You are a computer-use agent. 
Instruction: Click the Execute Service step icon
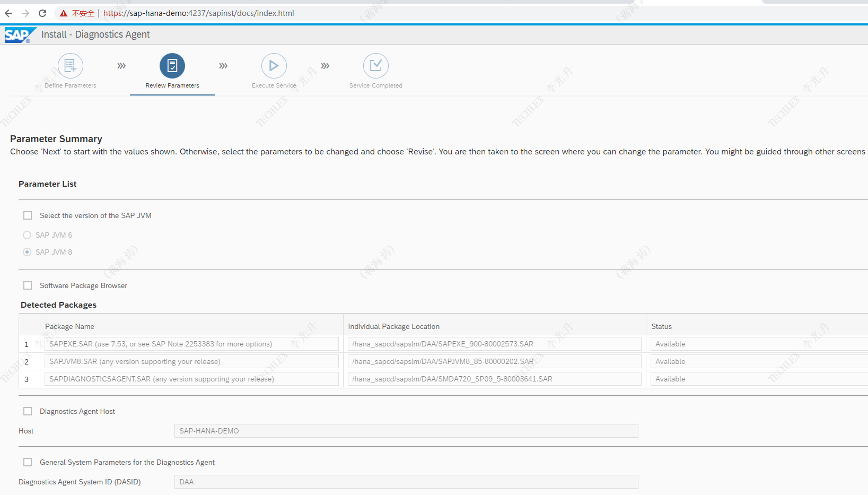click(x=274, y=66)
